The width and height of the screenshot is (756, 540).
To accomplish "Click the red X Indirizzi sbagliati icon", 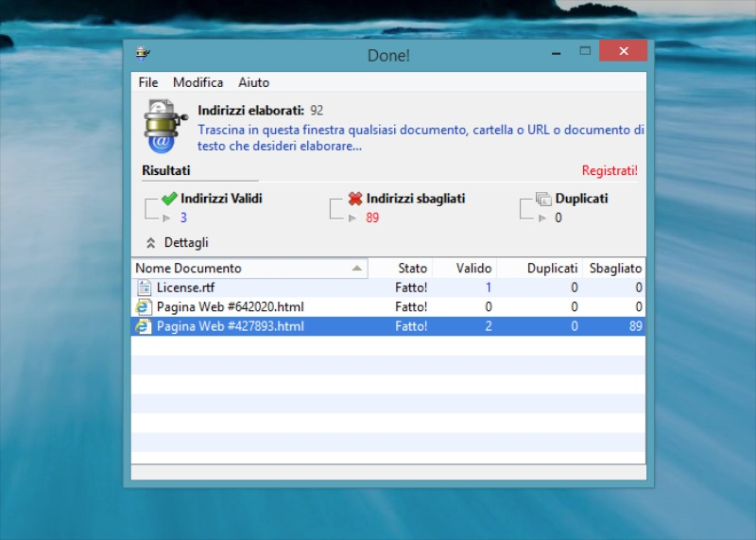I will pyautogui.click(x=355, y=199).
